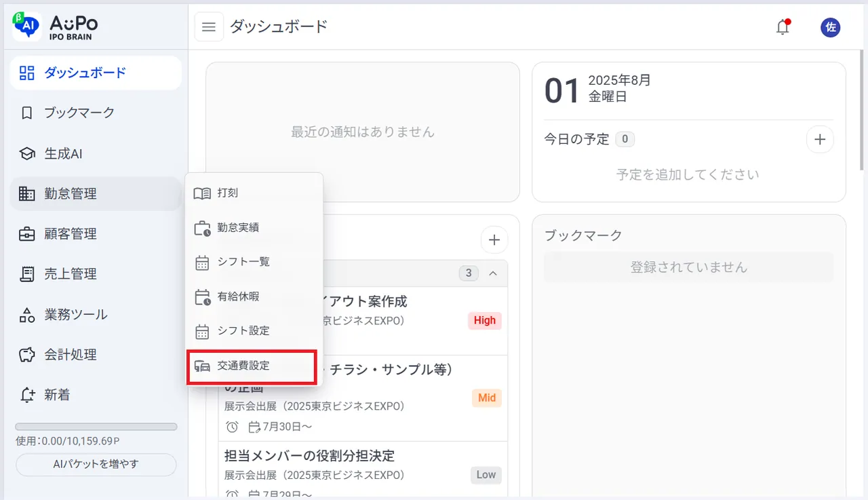Click the シフト一覧 calendar icon
The image size is (868, 500).
tap(202, 263)
